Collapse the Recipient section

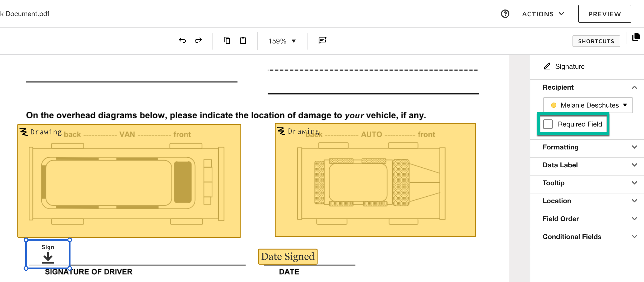coord(634,87)
